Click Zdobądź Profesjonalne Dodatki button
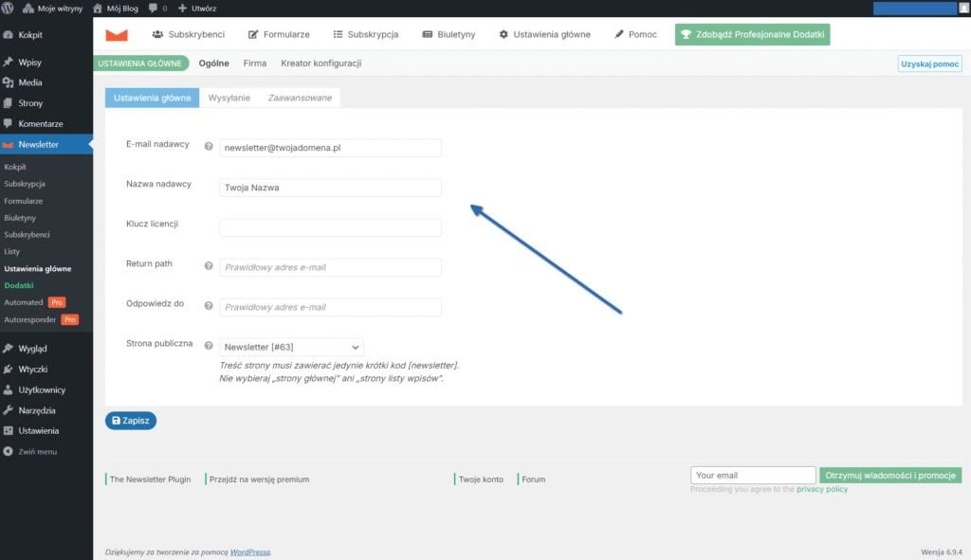 pyautogui.click(x=752, y=35)
